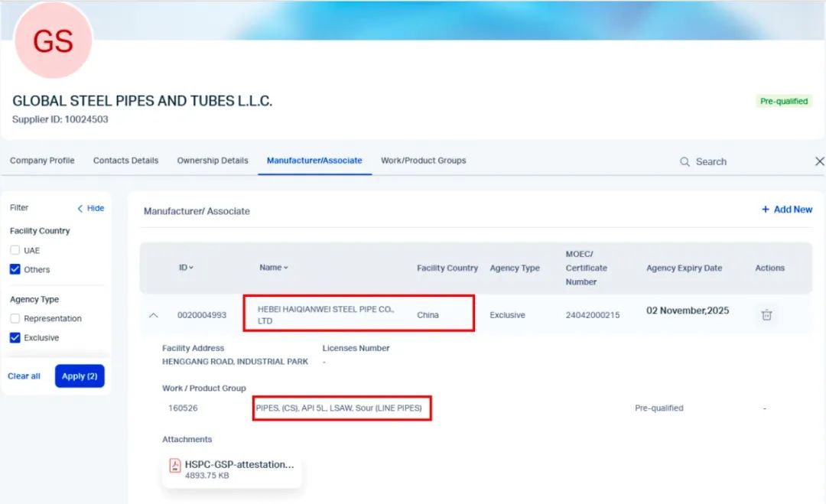This screenshot has width=826, height=504.
Task: Click certificate number 24042000215
Action: (x=593, y=315)
